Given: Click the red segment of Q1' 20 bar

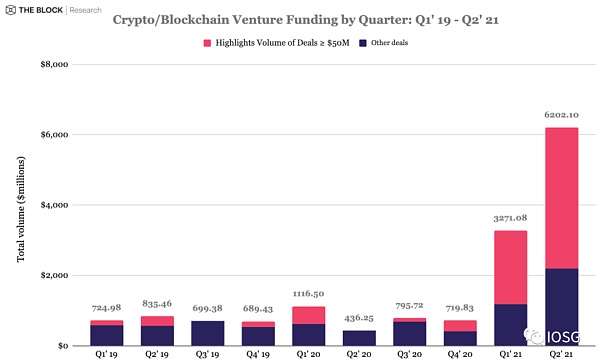Looking at the screenshot, I should [x=308, y=315].
